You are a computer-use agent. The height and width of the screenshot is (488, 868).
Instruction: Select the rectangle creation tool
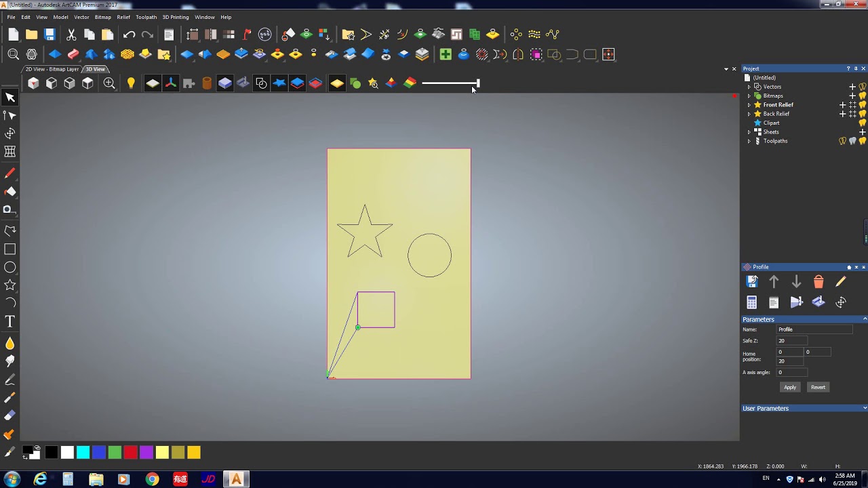coord(10,249)
